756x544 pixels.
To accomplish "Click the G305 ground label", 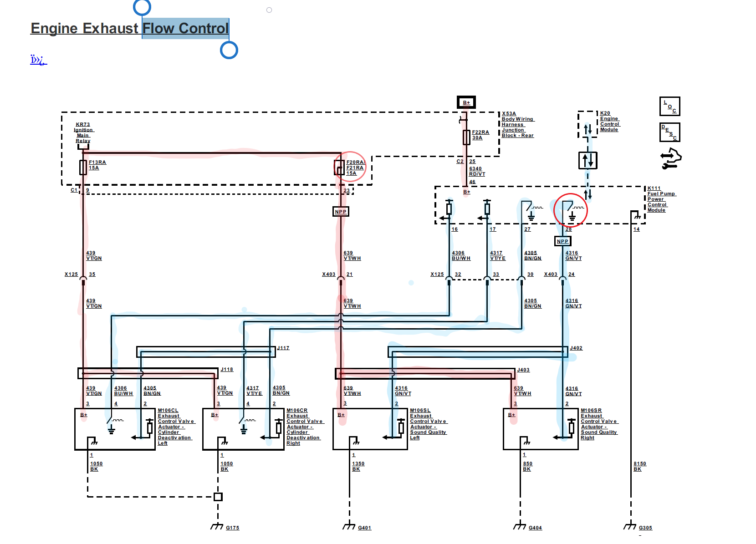I will click(645, 528).
